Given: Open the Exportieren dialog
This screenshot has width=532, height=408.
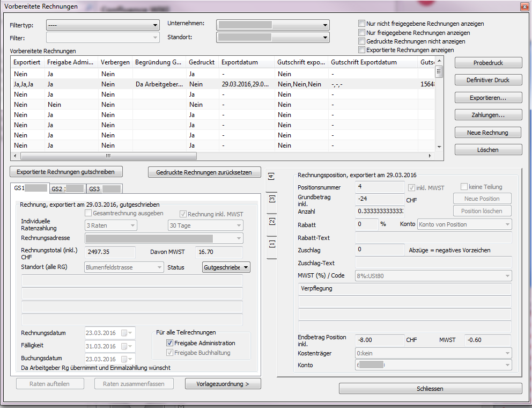Looking at the screenshot, I should [488, 98].
